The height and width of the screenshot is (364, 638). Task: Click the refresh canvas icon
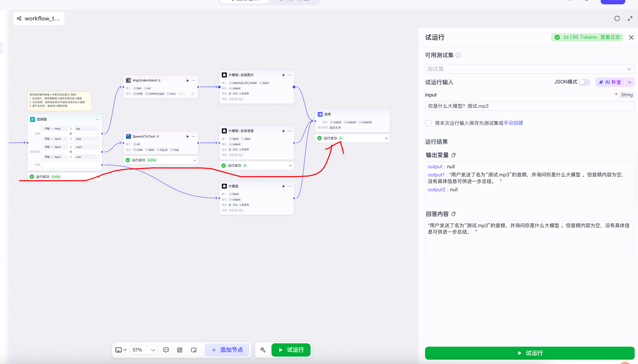click(x=617, y=18)
